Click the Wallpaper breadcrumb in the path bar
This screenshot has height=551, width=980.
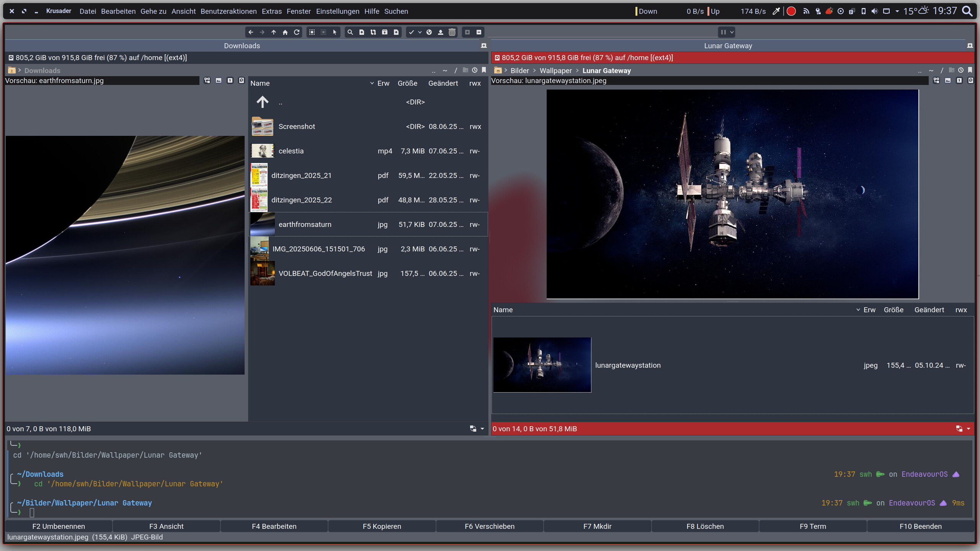555,70
